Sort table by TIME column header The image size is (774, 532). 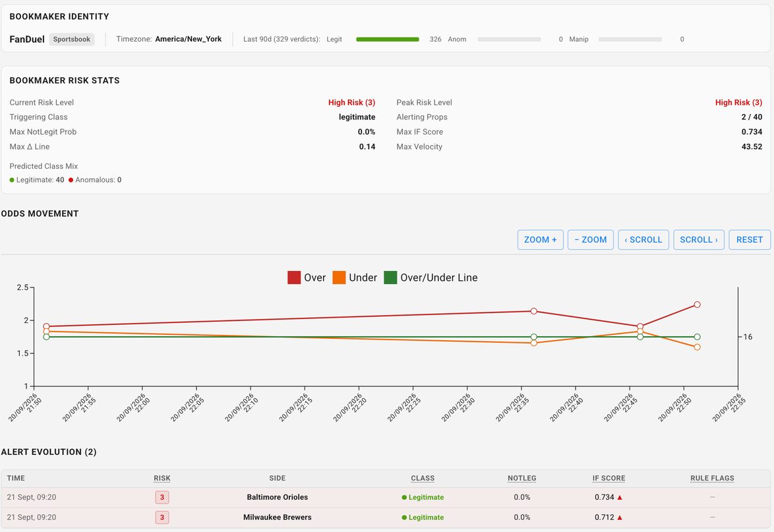point(16,478)
